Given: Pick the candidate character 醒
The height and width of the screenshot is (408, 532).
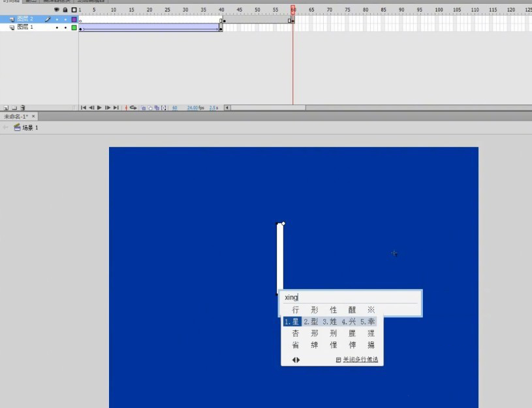Looking at the screenshot, I should click(x=352, y=310).
